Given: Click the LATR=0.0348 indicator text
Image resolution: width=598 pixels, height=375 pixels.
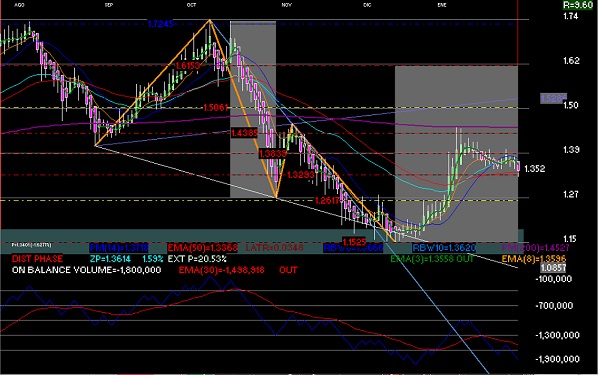Looking at the screenshot, I should (274, 248).
